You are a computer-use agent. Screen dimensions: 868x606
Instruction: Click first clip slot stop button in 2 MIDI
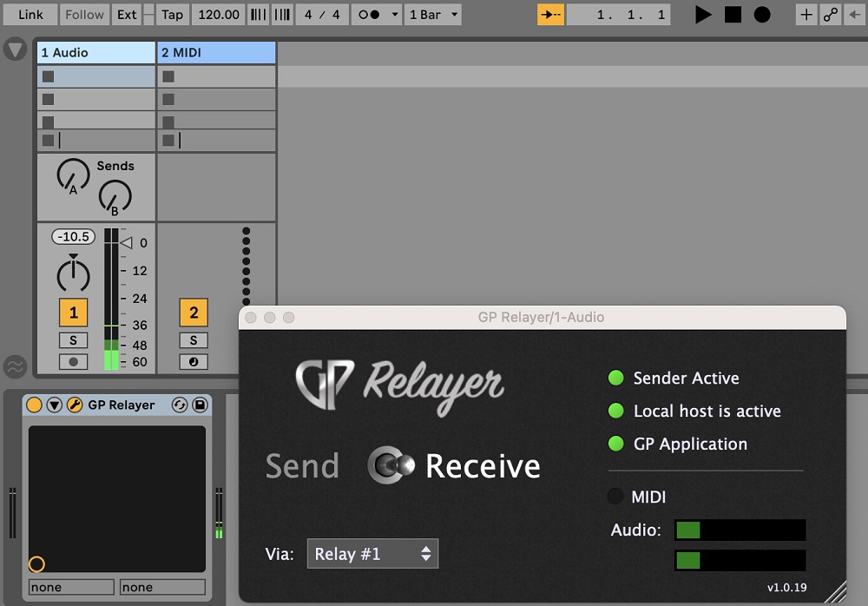click(x=168, y=76)
